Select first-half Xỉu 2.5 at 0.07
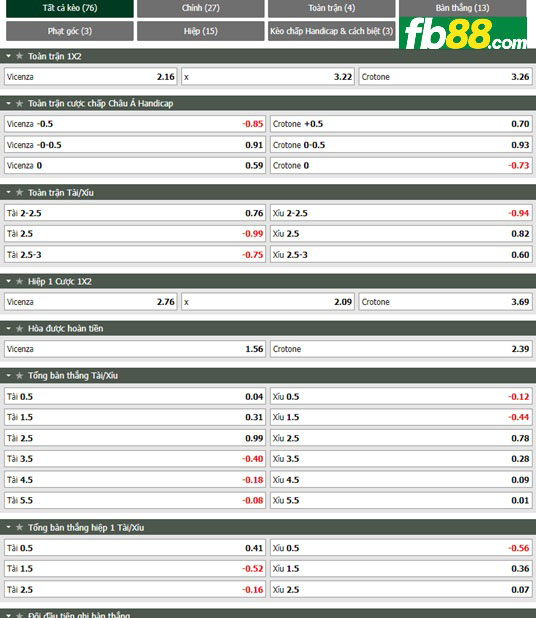The width and height of the screenshot is (536, 618). click(x=401, y=590)
